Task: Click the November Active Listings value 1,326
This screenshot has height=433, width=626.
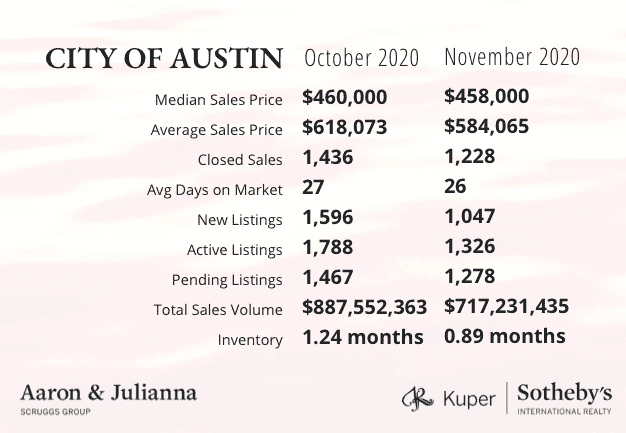Action: click(469, 248)
